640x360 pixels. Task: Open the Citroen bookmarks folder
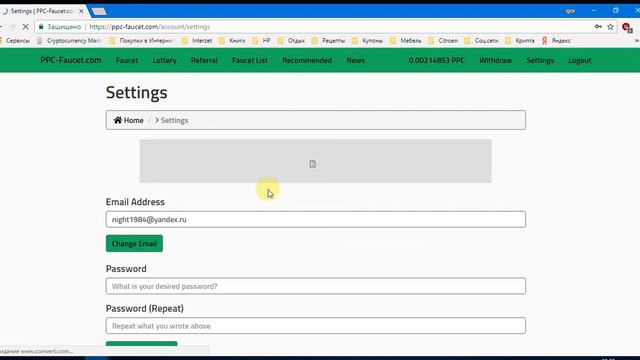[x=443, y=41]
